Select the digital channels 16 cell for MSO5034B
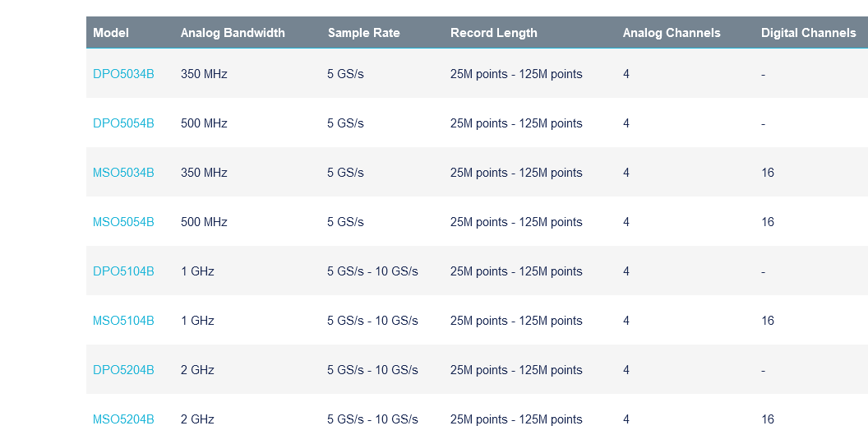 [767, 173]
